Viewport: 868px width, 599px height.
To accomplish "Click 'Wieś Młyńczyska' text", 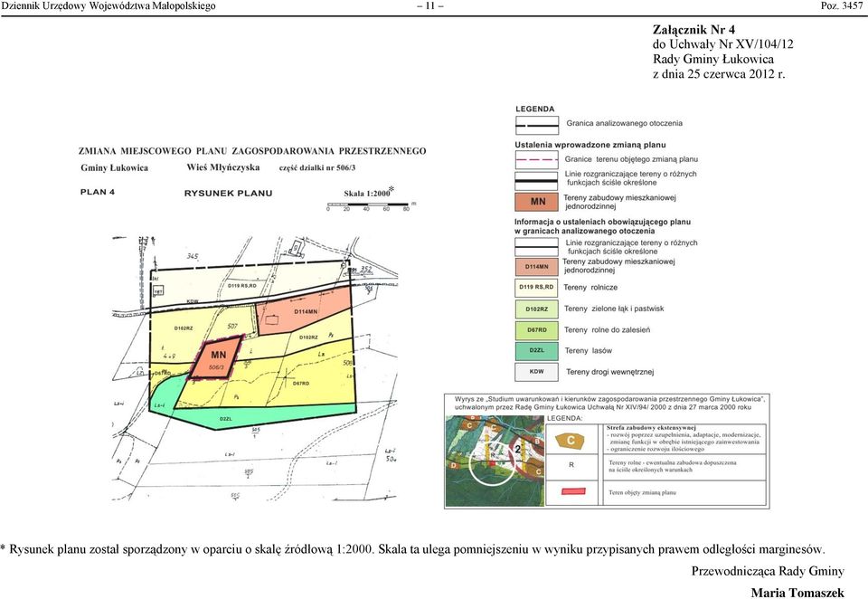I will click(223, 167).
